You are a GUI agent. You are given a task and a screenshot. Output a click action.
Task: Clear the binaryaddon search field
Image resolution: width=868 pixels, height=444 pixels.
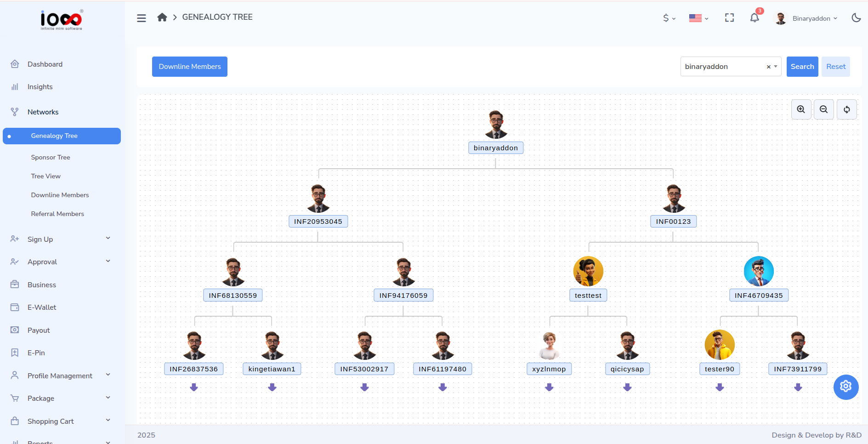768,66
